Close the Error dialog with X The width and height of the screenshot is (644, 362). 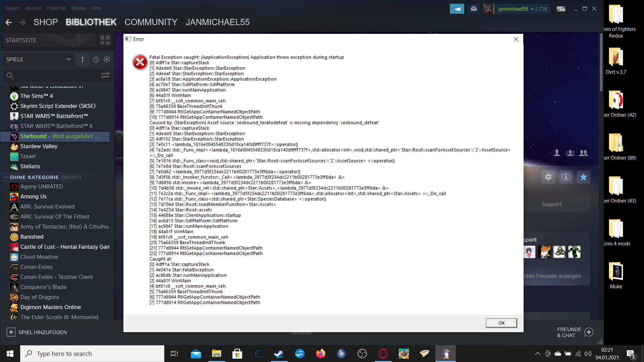tap(516, 39)
